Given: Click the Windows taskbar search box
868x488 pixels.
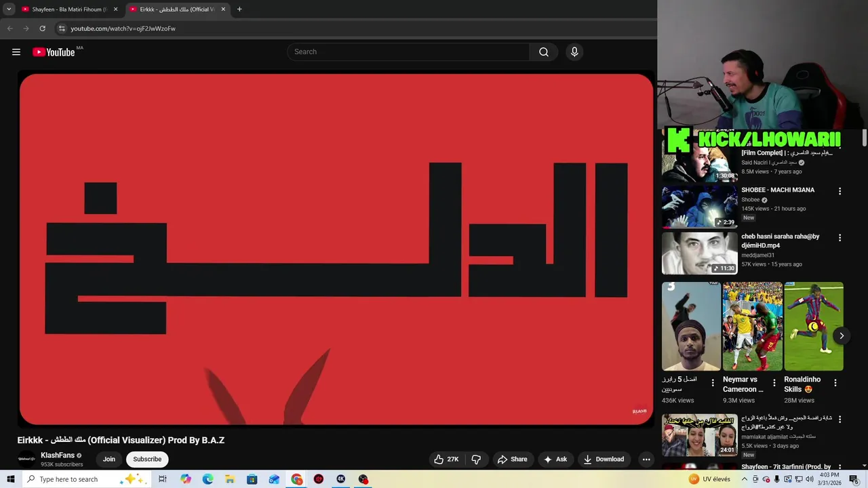Looking at the screenshot, I should tap(87, 479).
